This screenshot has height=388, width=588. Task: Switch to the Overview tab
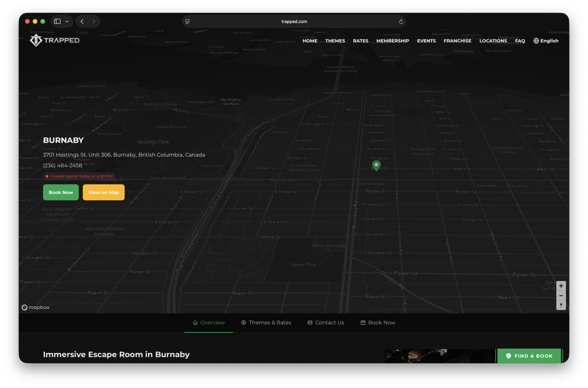[209, 322]
